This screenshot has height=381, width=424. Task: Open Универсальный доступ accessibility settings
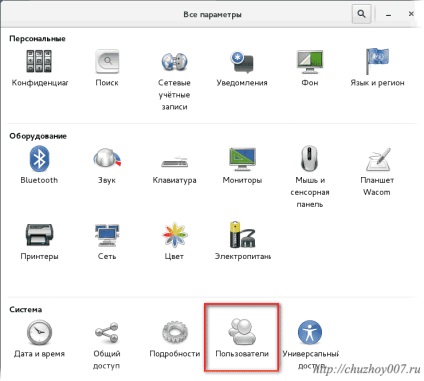pyautogui.click(x=310, y=345)
